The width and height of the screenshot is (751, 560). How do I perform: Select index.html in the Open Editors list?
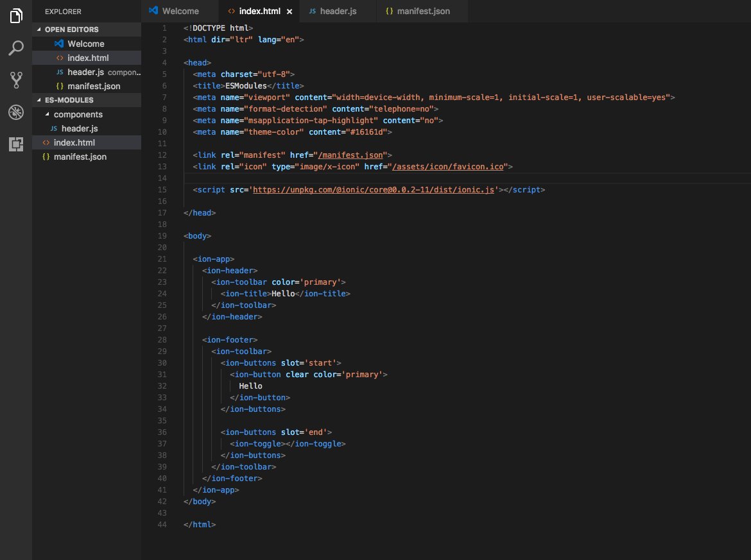(87, 58)
